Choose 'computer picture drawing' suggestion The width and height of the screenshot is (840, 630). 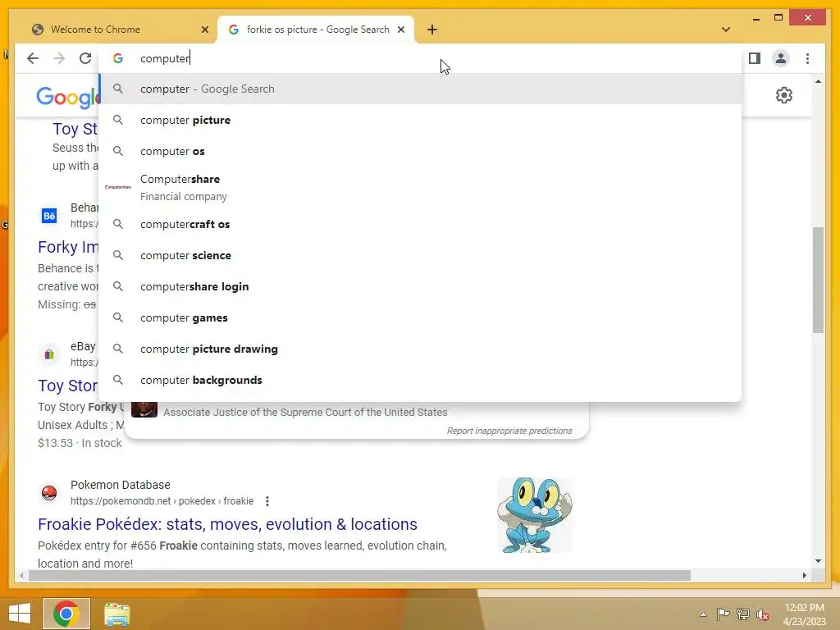pyautogui.click(x=421, y=349)
